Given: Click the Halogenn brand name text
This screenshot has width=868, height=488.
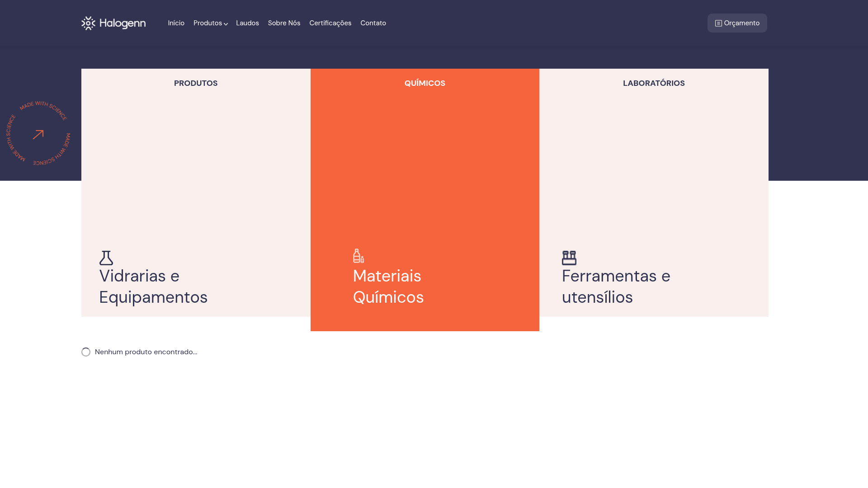Looking at the screenshot, I should tap(122, 23).
